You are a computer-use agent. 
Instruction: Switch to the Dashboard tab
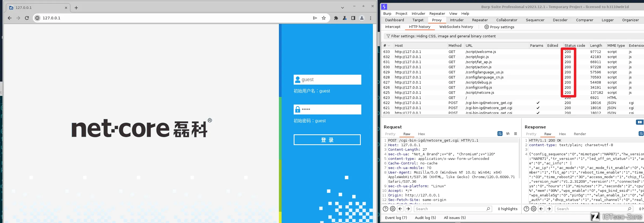[x=394, y=20]
